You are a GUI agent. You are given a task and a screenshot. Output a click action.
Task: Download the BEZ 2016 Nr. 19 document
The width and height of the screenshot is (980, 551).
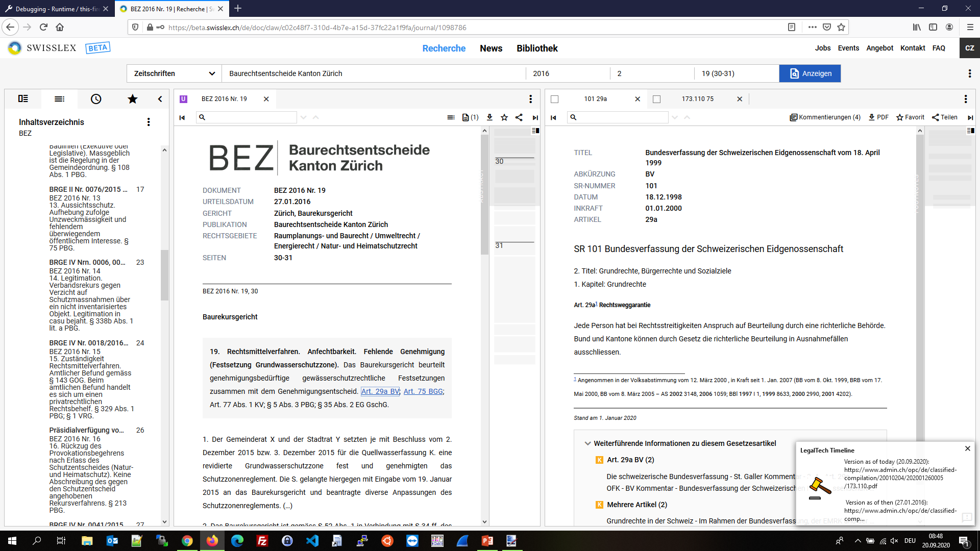(489, 117)
